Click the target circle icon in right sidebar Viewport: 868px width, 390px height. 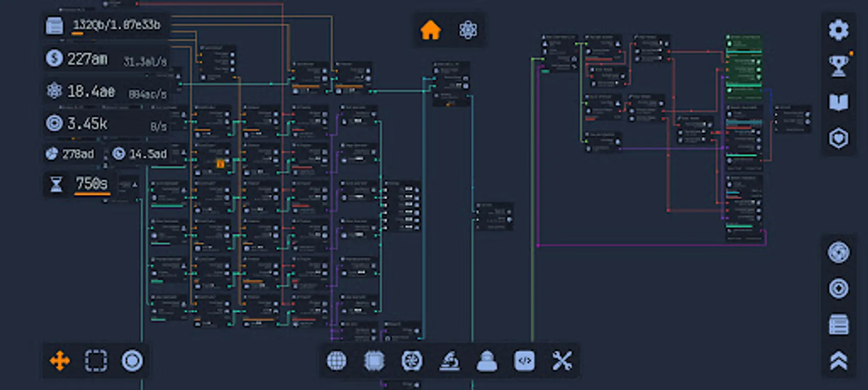tap(839, 289)
